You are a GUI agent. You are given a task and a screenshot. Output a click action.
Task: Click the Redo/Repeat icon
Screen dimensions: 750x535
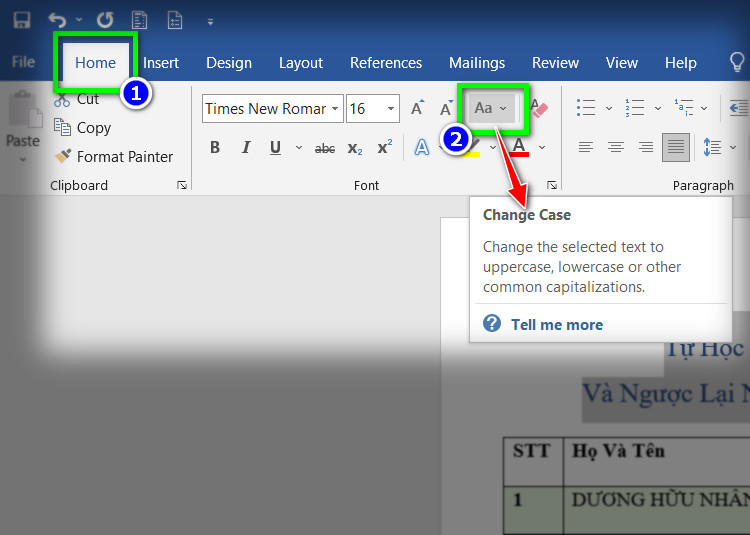(x=105, y=21)
